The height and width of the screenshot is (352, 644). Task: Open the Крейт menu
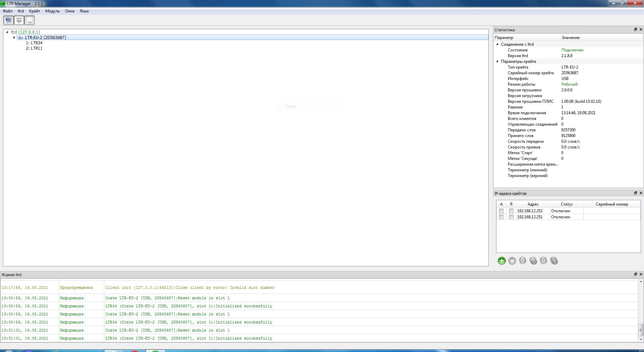(35, 11)
